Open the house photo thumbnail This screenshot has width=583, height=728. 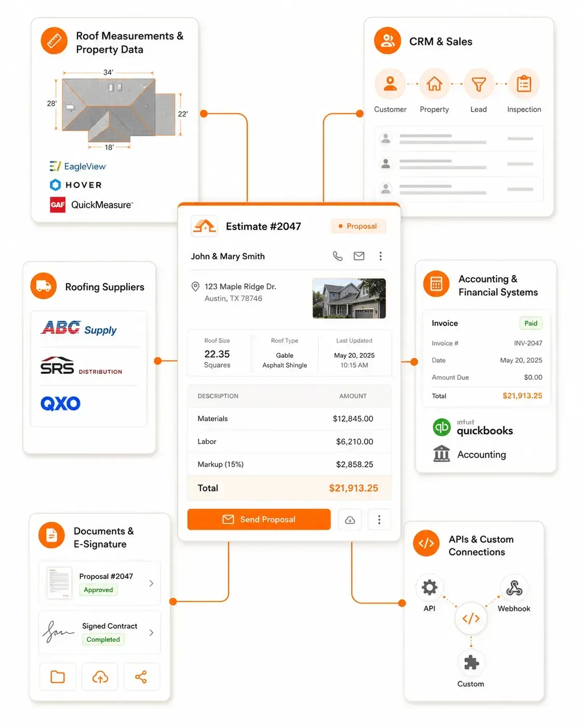point(349,298)
